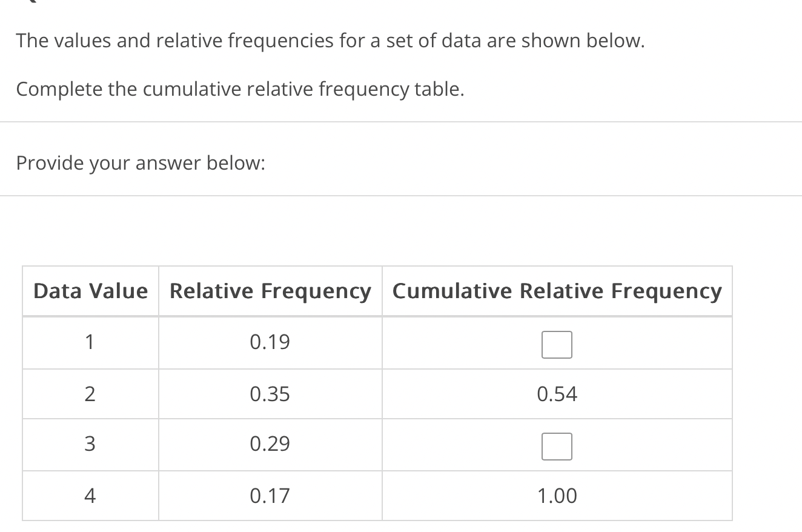Click the 'Complete the cumulative relative frequency table' sentence

240,90
